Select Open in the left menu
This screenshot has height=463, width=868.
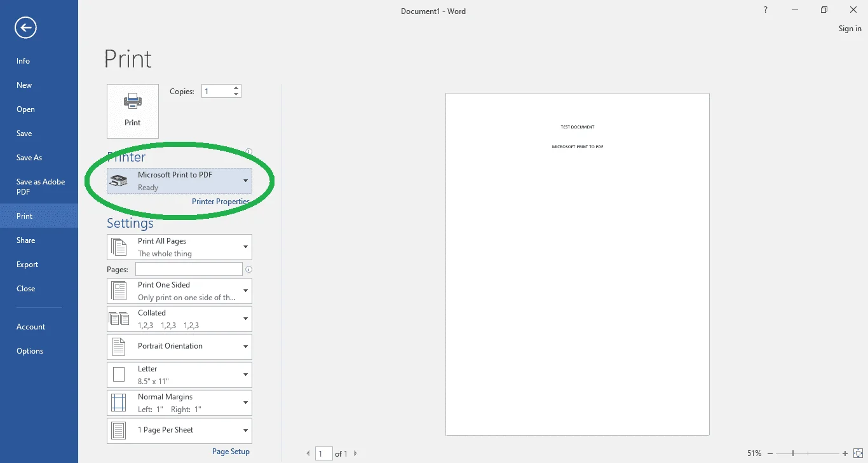(x=39, y=109)
